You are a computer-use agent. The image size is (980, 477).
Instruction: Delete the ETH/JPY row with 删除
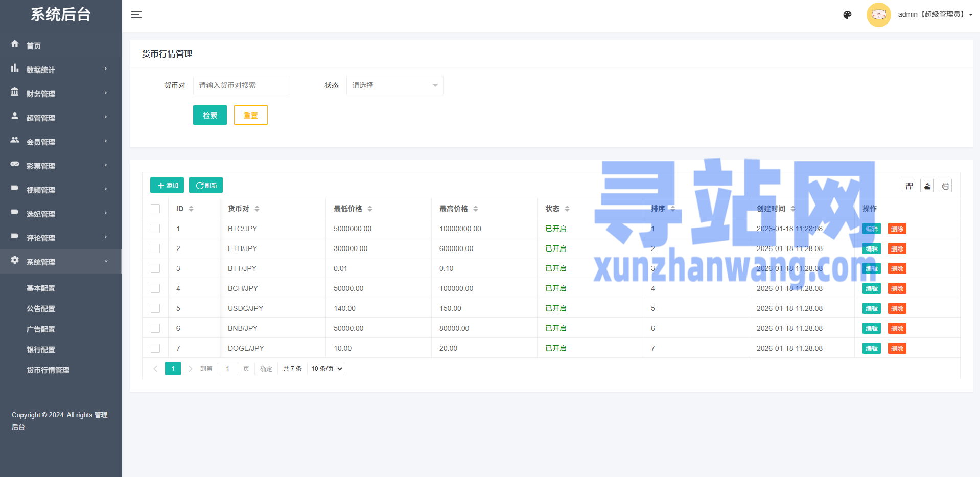(x=897, y=249)
